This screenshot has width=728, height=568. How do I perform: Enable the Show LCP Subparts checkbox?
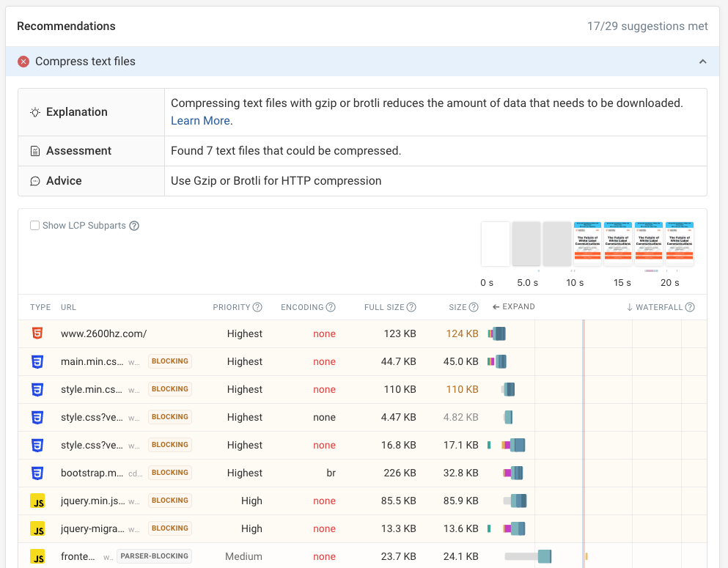pos(34,226)
